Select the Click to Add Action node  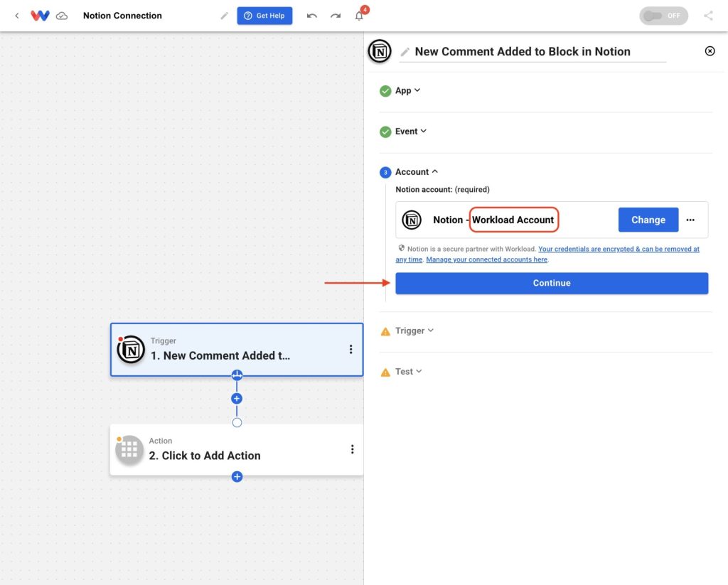pos(237,449)
